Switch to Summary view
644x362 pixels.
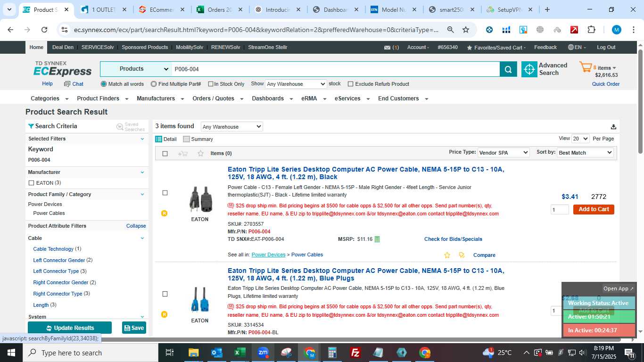[198, 139]
